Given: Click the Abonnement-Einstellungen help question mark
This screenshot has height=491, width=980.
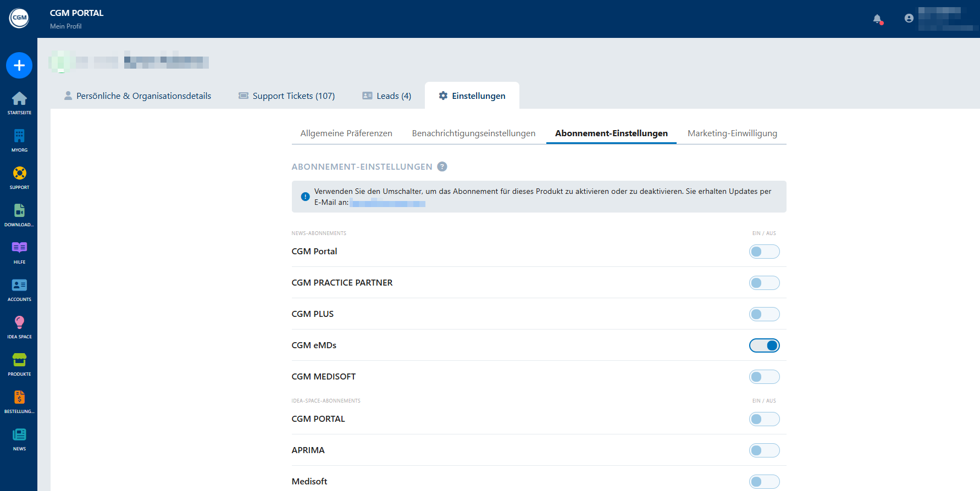Looking at the screenshot, I should point(442,166).
